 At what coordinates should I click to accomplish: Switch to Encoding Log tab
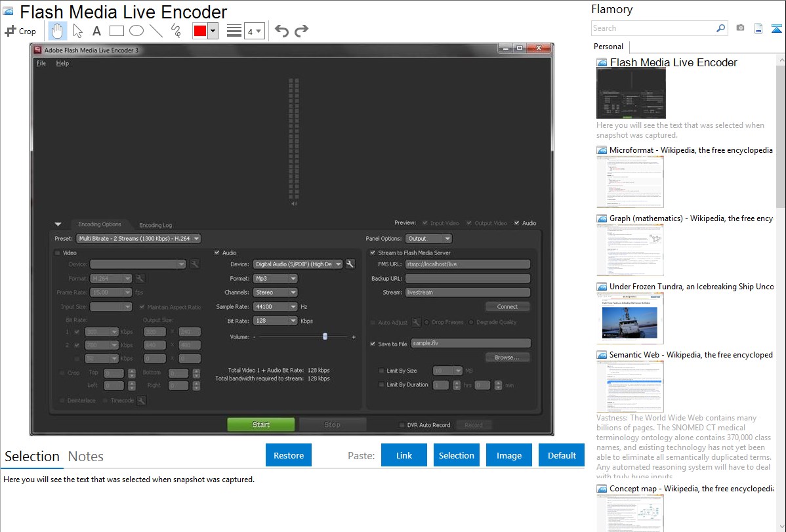click(155, 225)
